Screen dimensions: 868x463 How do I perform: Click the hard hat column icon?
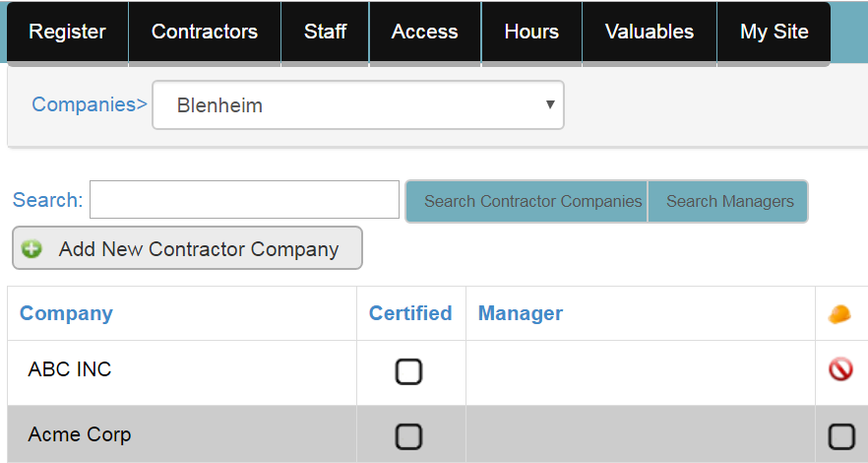click(839, 314)
